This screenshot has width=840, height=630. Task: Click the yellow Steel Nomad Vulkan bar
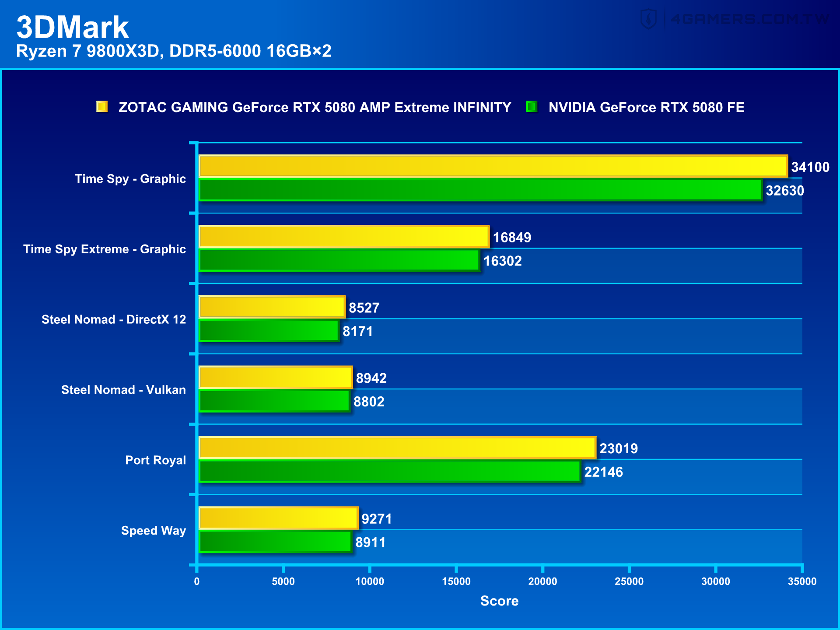276,378
